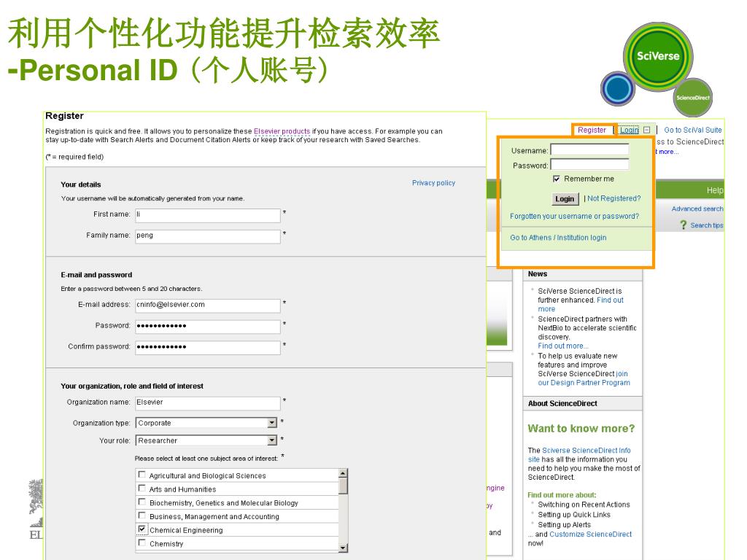Screen dimensions: 747x560
Task: Click the Confirm password field
Action: pos(208,348)
